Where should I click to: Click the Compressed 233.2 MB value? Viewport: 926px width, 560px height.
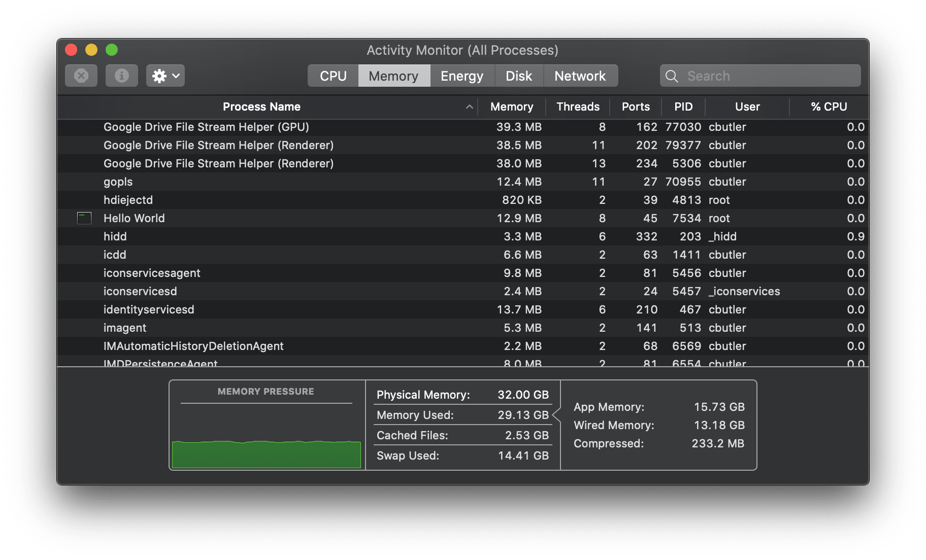coord(718,443)
